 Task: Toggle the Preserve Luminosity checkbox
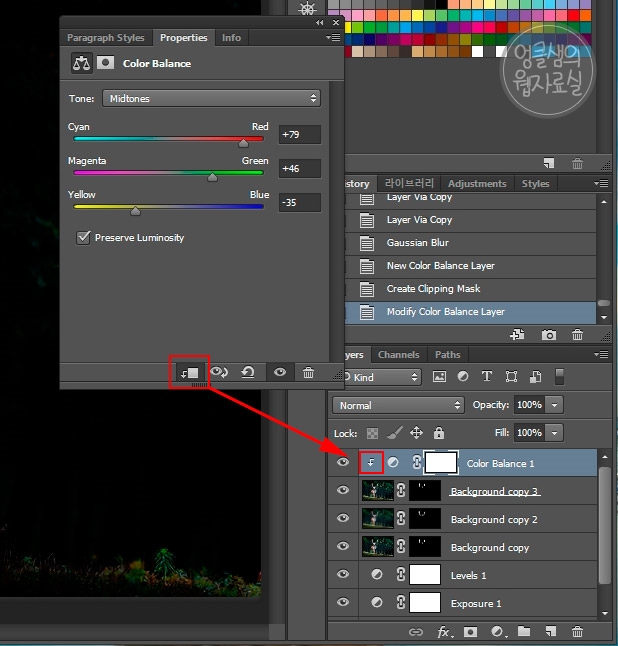(83, 238)
